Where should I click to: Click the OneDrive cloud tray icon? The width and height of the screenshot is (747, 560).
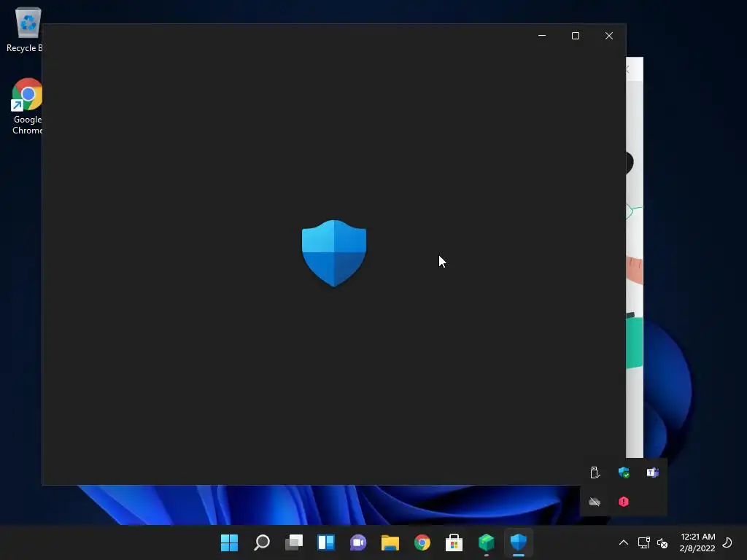pyautogui.click(x=595, y=502)
